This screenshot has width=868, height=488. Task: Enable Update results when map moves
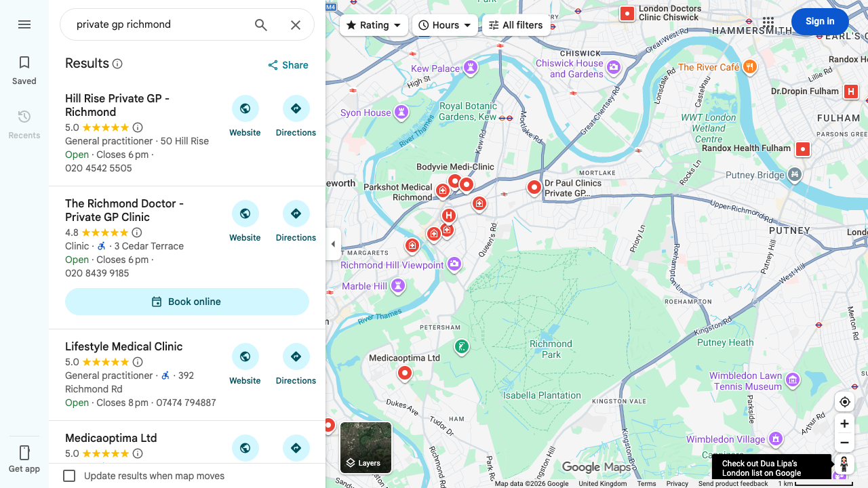[x=69, y=476]
